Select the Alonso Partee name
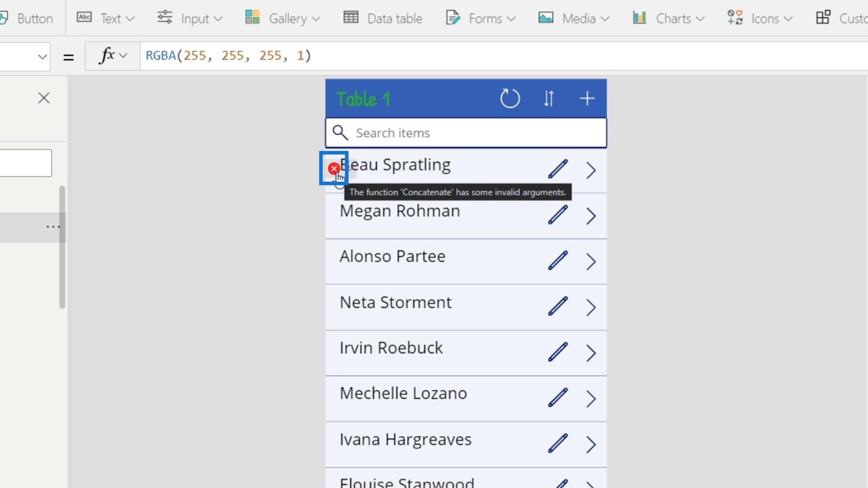Image resolution: width=868 pixels, height=488 pixels. click(x=393, y=257)
